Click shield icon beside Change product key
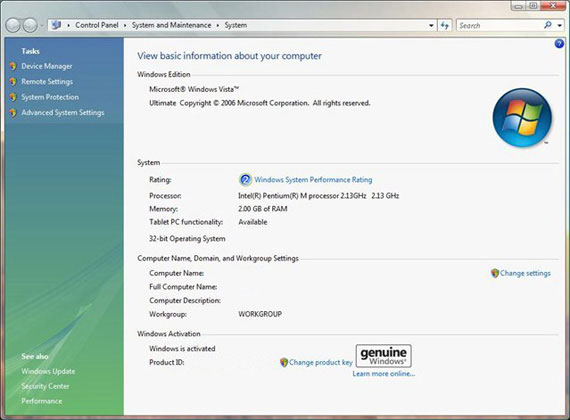The image size is (570, 420). [x=284, y=362]
